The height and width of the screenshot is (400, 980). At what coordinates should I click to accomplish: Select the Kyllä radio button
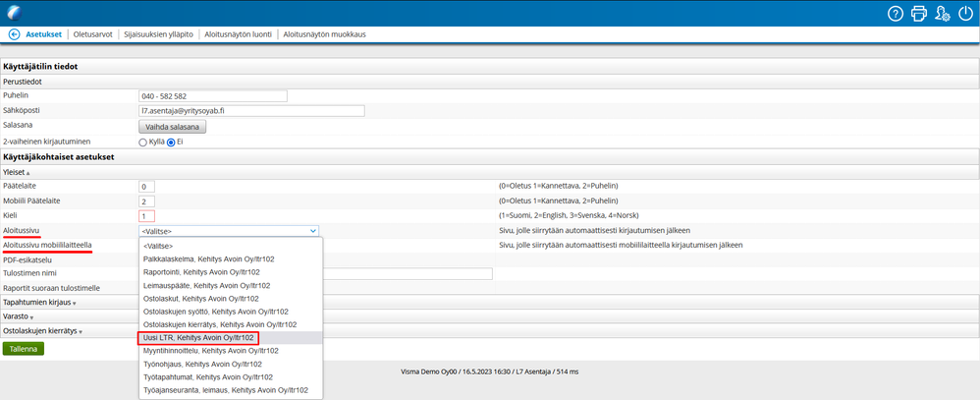click(x=142, y=143)
